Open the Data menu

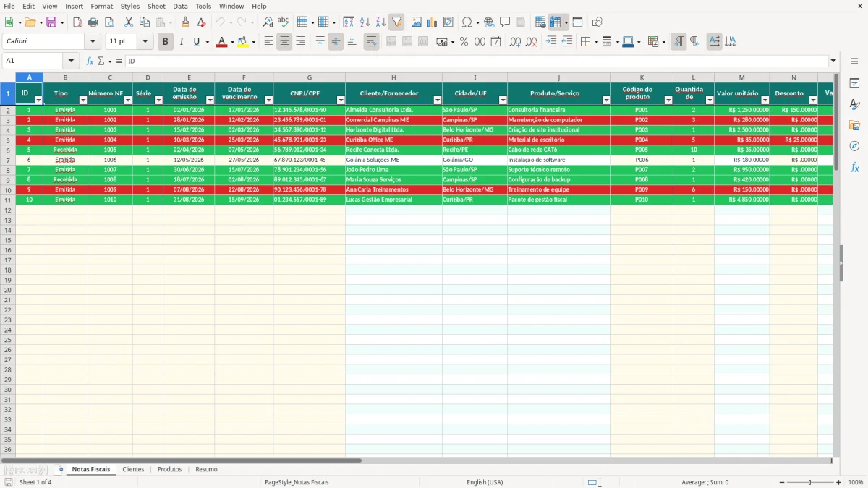pyautogui.click(x=180, y=6)
